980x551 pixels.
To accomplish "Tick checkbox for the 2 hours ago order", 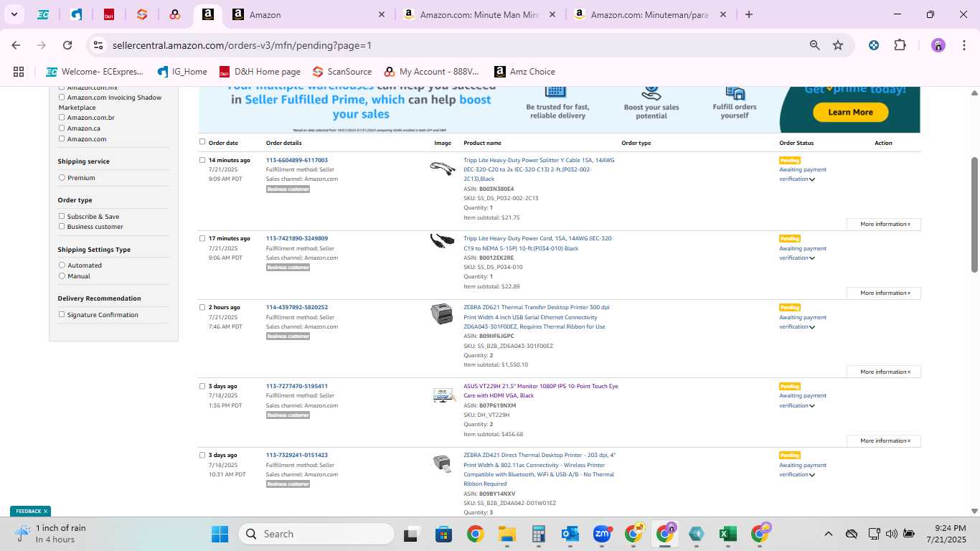I will coord(202,307).
